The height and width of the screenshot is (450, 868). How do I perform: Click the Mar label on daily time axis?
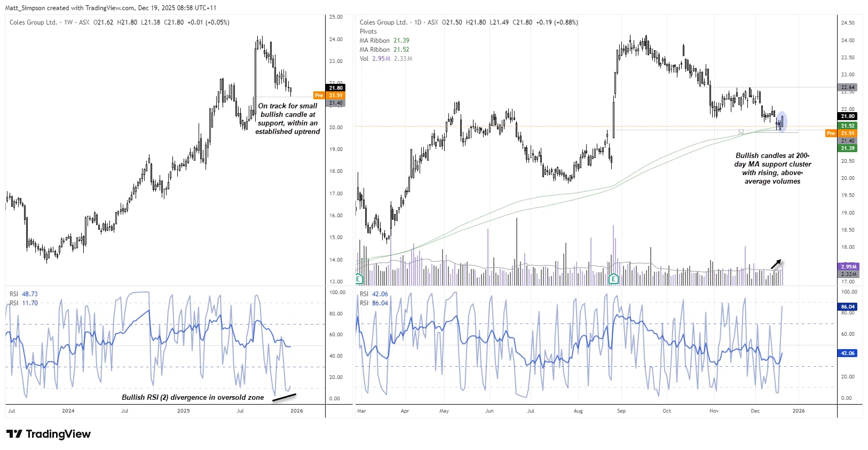pyautogui.click(x=361, y=410)
